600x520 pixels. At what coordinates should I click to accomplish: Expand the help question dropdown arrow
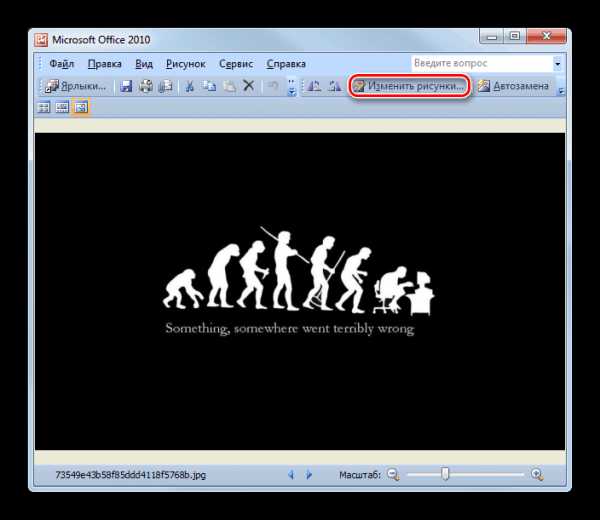[x=558, y=64]
